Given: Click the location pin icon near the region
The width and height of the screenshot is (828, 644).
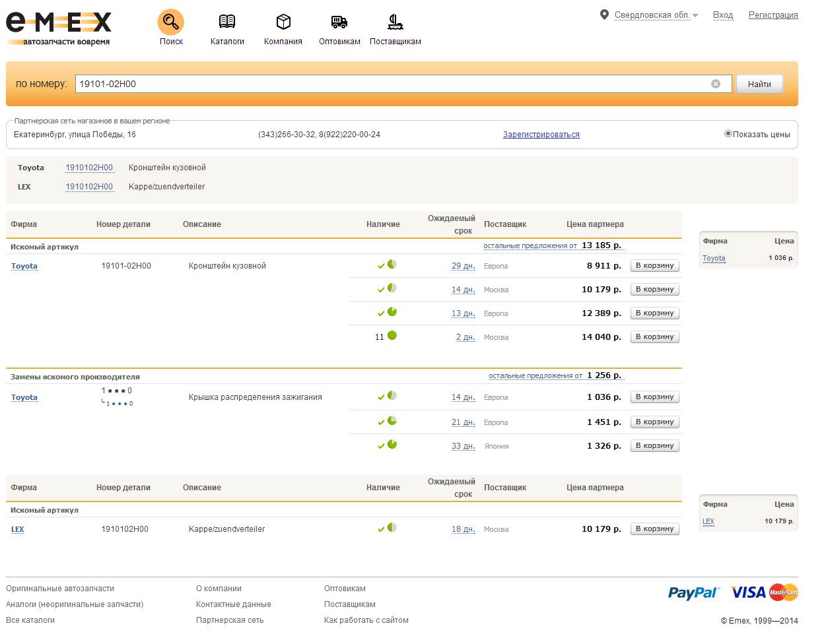Looking at the screenshot, I should [604, 15].
